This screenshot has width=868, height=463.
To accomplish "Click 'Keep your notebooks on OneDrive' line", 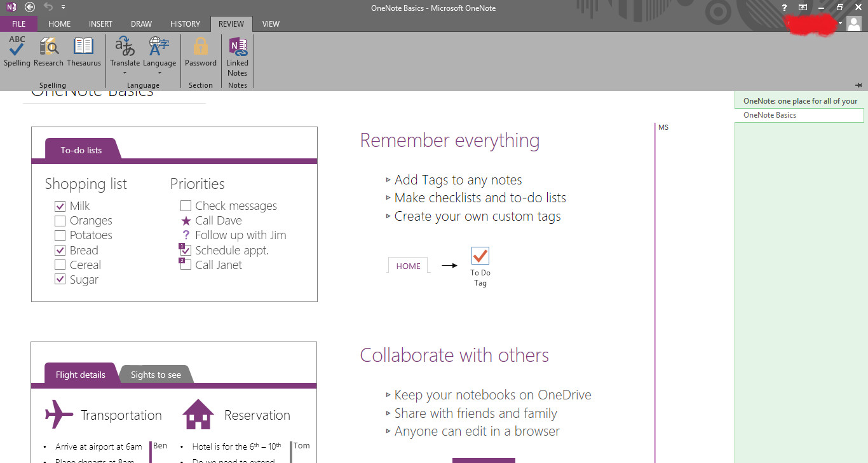I will click(492, 395).
